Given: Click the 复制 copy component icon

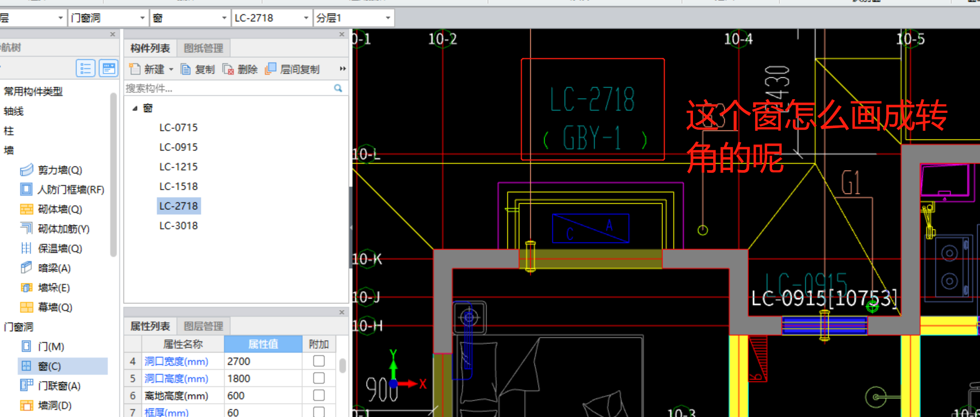Looking at the screenshot, I should click(x=186, y=69).
